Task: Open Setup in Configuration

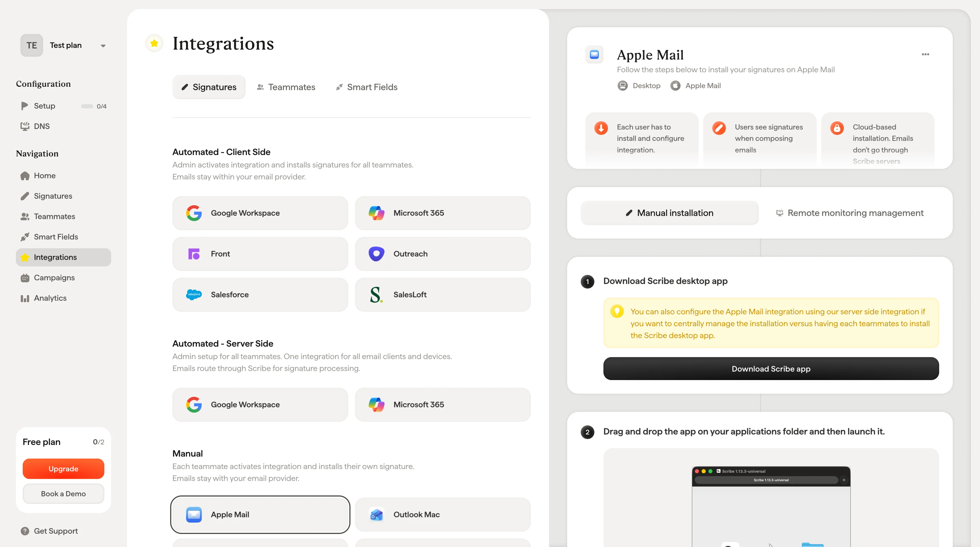Action: pos(63,106)
